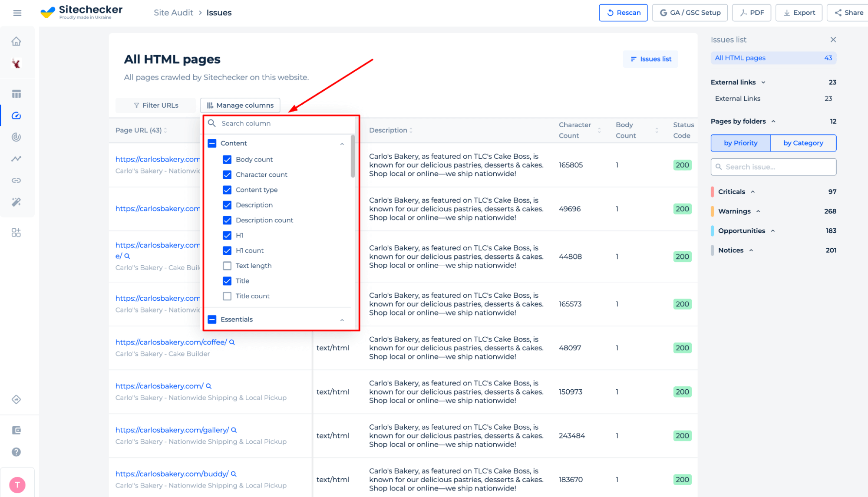868x497 pixels.
Task: Click the PDF export icon
Action: (752, 13)
